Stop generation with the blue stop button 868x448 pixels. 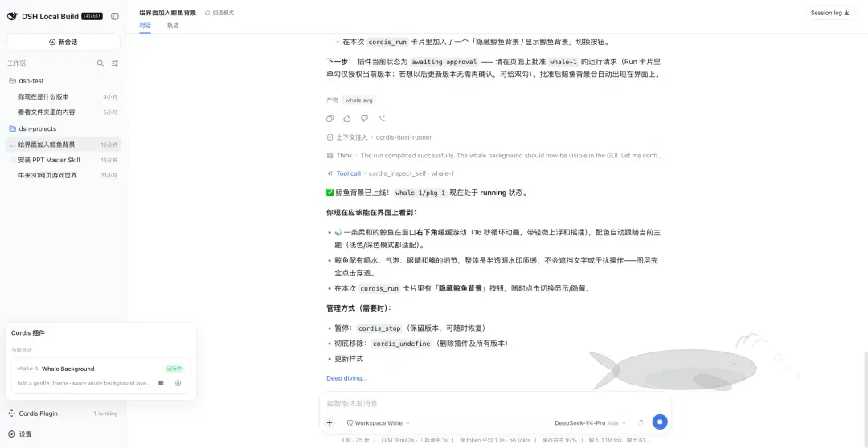659,422
